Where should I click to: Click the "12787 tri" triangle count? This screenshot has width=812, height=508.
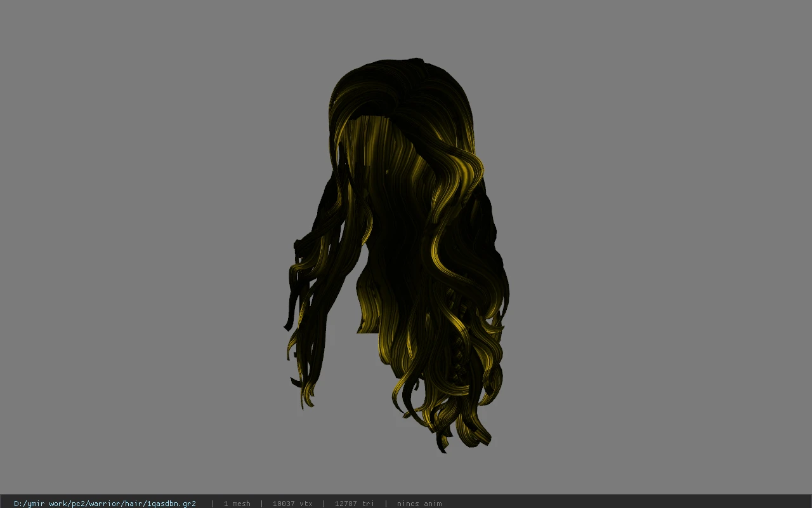[x=354, y=504]
